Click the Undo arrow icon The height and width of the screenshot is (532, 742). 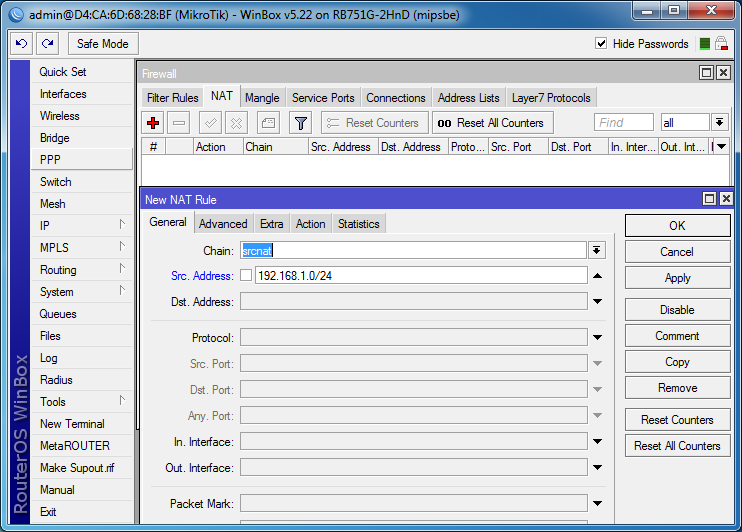tap(22, 44)
